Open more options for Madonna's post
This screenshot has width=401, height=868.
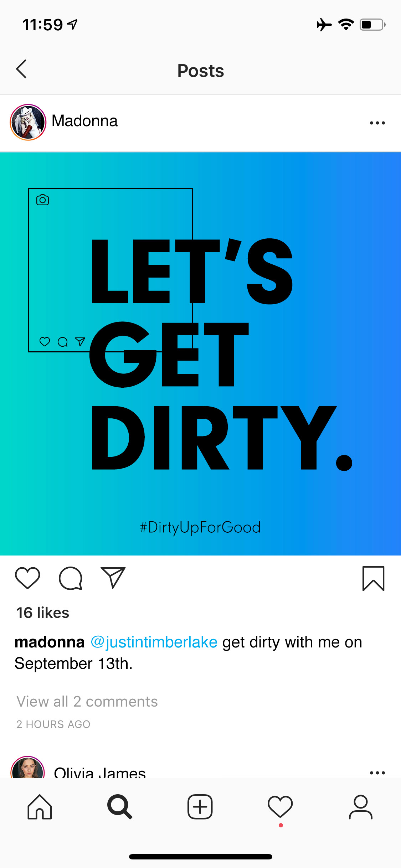(x=377, y=123)
